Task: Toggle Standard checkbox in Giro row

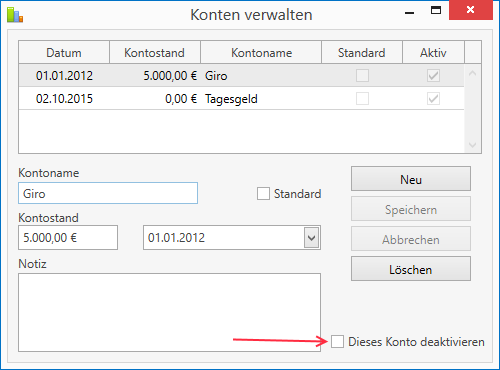Action: tap(362, 76)
